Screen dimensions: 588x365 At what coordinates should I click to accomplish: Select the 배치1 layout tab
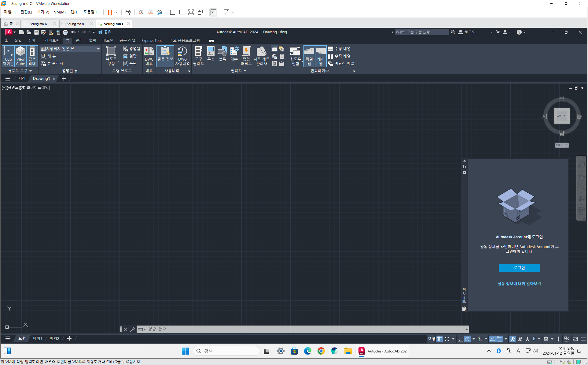tap(38, 338)
